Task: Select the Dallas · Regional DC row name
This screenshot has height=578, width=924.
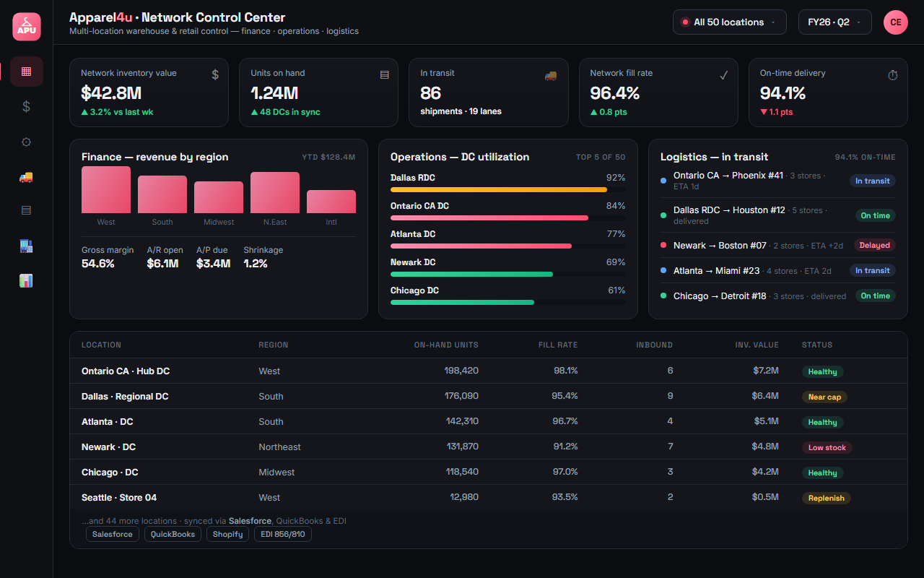Action: tap(125, 396)
